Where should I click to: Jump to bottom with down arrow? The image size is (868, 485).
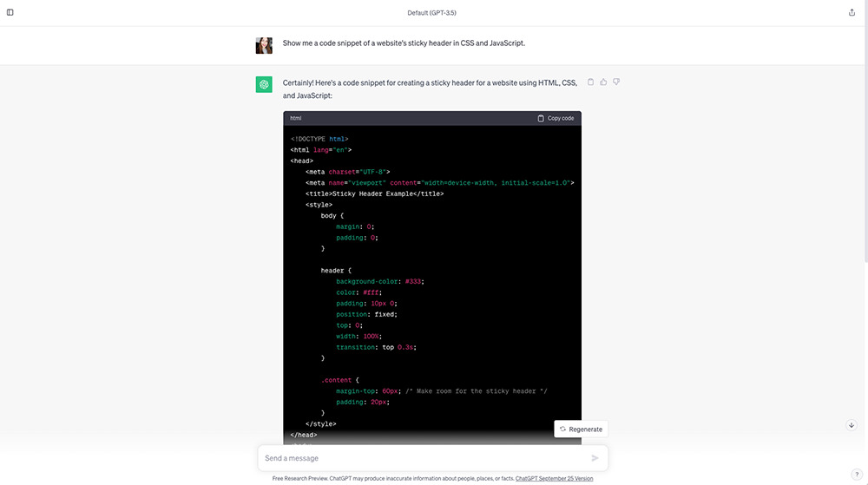pyautogui.click(x=852, y=425)
